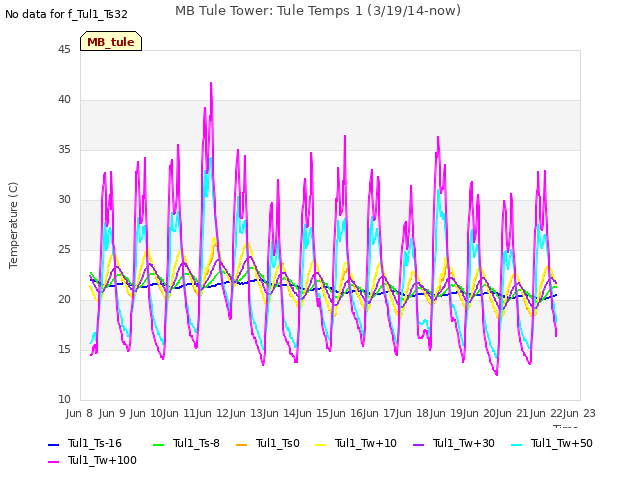Viewport: 640px width, 480px height.
Task: Select the Tul1_Tw+100 legend label
Action: pyautogui.click(x=102, y=460)
